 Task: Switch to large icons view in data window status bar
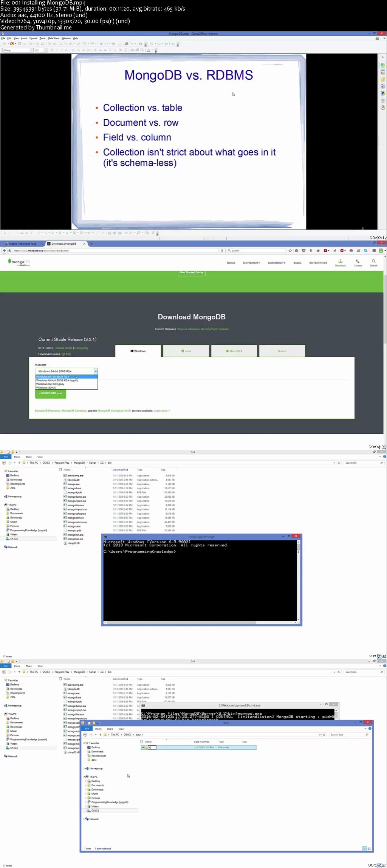click(369, 848)
